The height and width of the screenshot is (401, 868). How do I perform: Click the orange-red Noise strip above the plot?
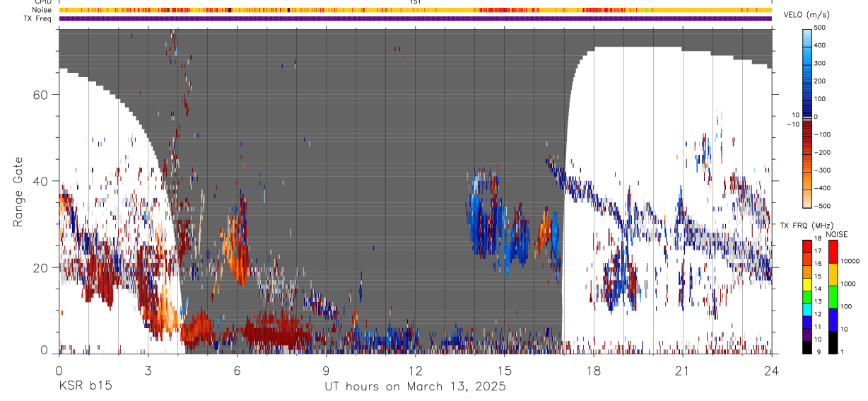[x=415, y=10]
